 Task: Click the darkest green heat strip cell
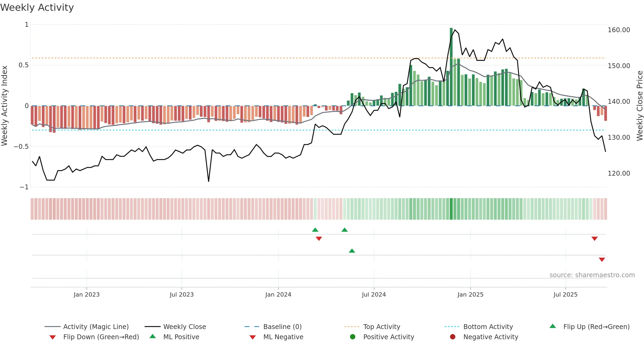451,209
